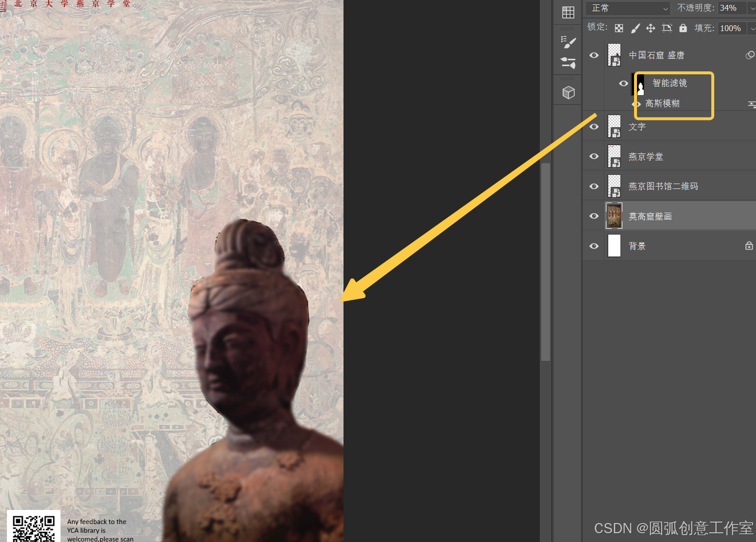
Task: Open the 正常 blend mode dropdown
Action: (628, 8)
